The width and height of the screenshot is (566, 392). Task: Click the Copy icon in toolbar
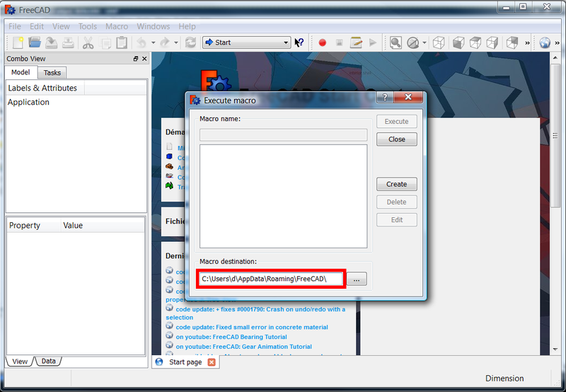[105, 42]
